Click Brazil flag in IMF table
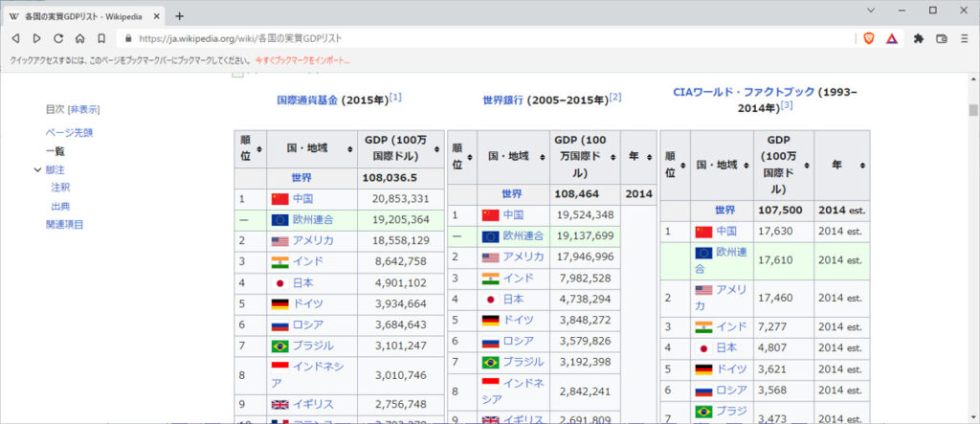The height and width of the screenshot is (424, 980). point(280,346)
